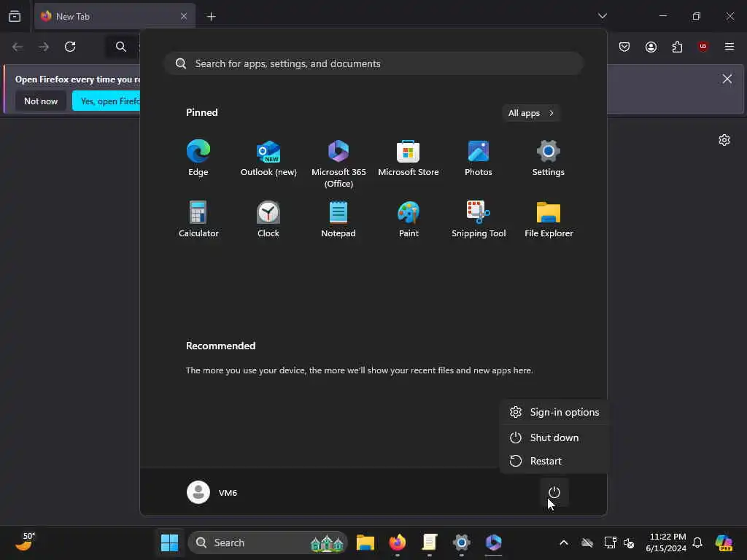
Task: Click the Windows Start button on taskbar
Action: point(169,542)
